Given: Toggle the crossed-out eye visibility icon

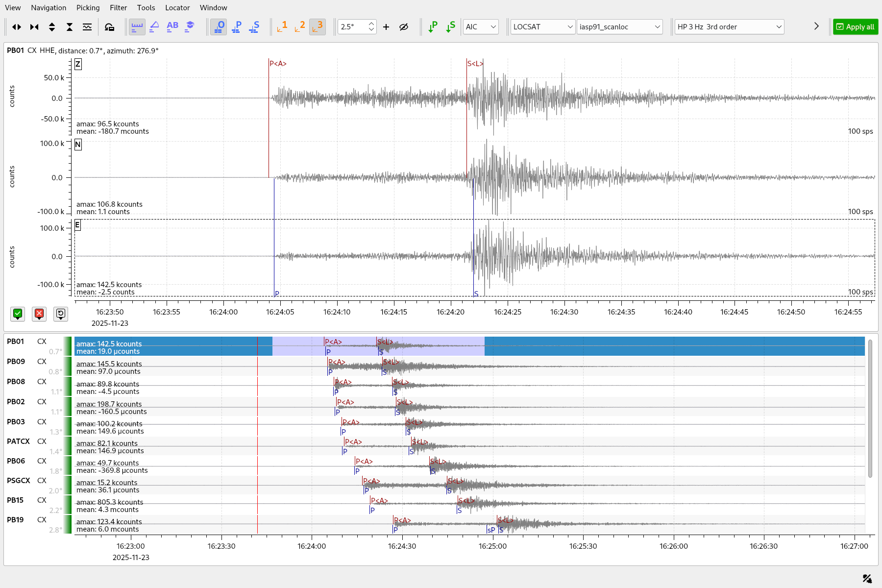Looking at the screenshot, I should (404, 27).
